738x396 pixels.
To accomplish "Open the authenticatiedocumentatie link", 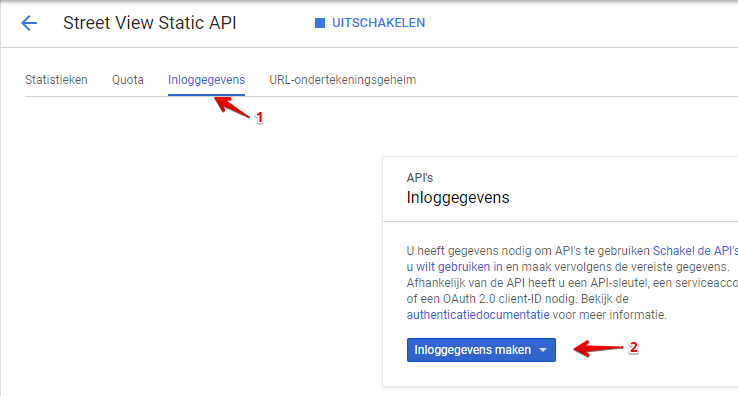I will (x=478, y=315).
